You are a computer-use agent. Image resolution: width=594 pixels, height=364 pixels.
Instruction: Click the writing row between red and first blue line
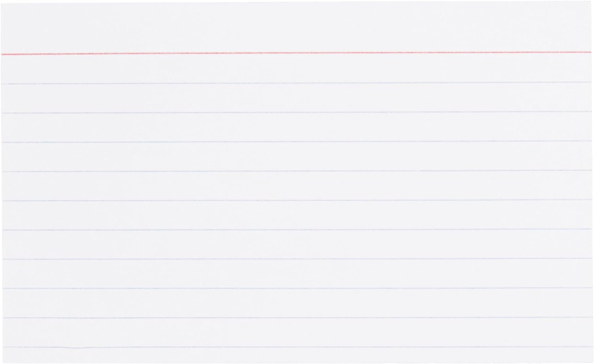(x=296, y=68)
